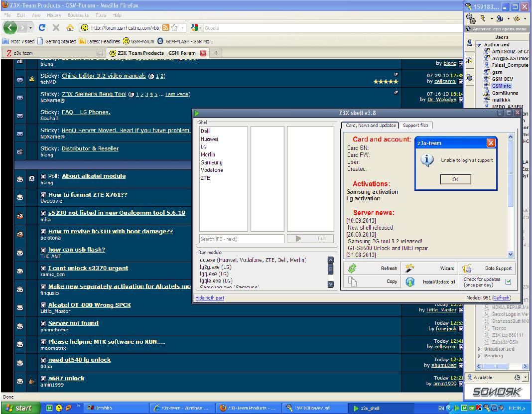Click the Goto Support button

click(487, 268)
